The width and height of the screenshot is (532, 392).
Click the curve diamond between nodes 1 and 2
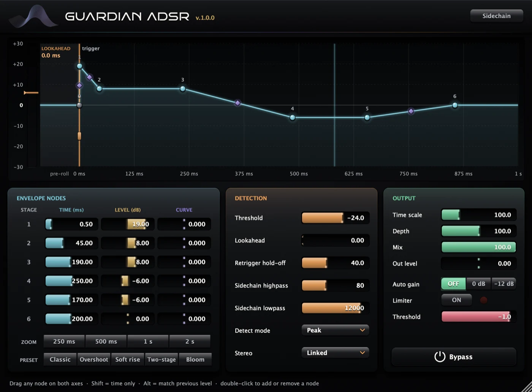pyautogui.click(x=89, y=77)
